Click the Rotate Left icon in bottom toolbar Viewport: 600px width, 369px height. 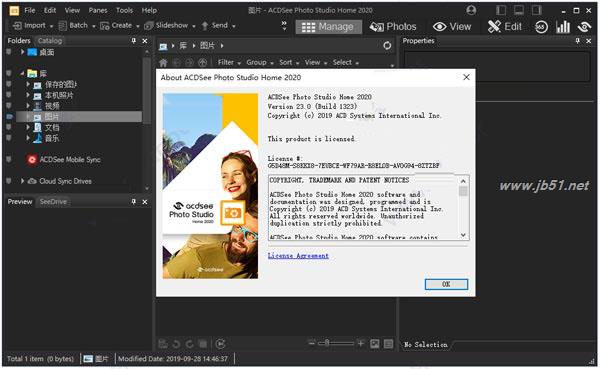coord(176,344)
